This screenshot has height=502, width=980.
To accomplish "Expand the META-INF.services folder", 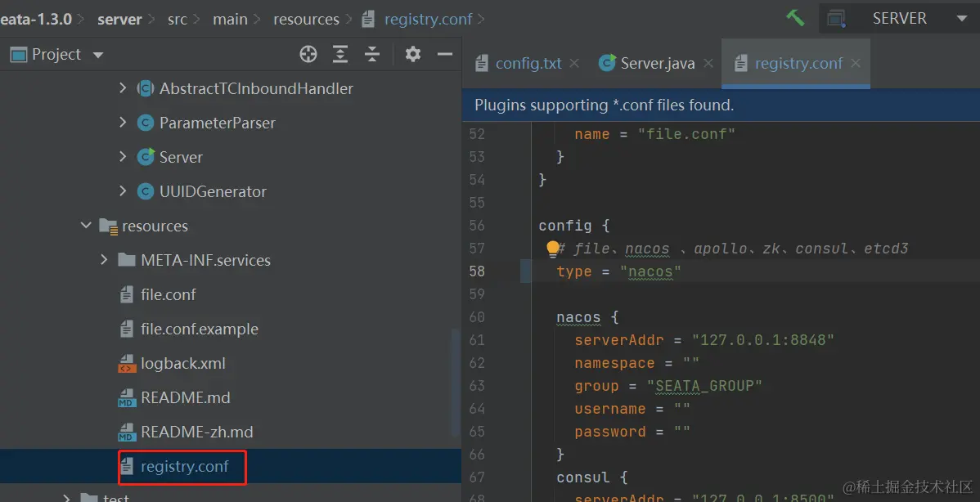I will [105, 260].
